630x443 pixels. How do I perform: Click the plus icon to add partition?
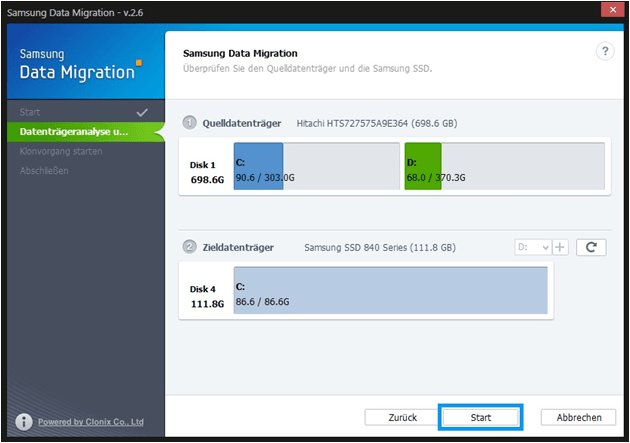point(560,247)
